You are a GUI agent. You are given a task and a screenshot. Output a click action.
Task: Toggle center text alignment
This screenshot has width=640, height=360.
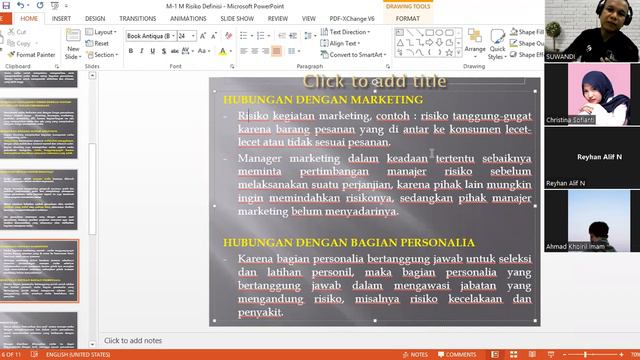[255, 51]
